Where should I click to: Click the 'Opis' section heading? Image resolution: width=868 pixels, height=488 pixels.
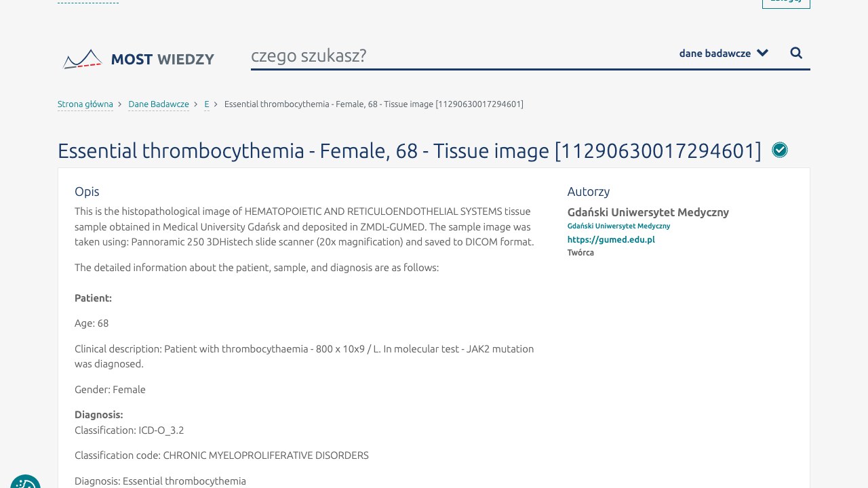point(87,192)
